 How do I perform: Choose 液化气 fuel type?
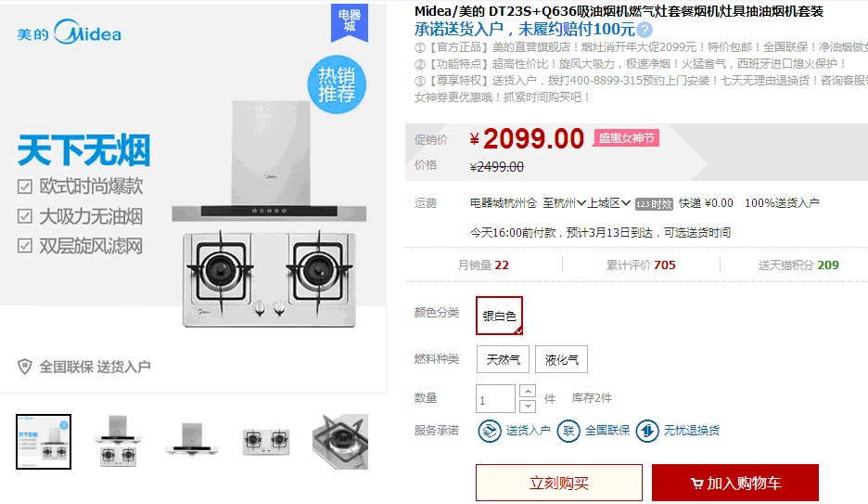pyautogui.click(x=561, y=359)
